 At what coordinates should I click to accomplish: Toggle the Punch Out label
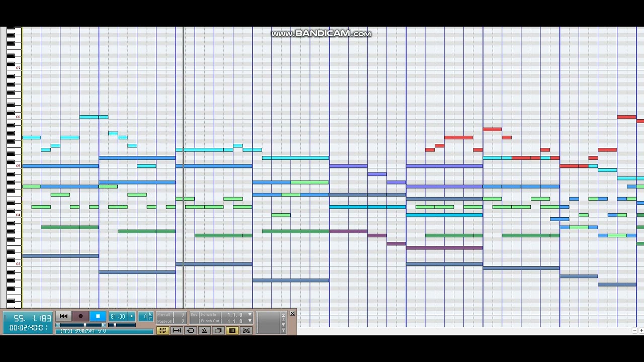tap(210, 321)
